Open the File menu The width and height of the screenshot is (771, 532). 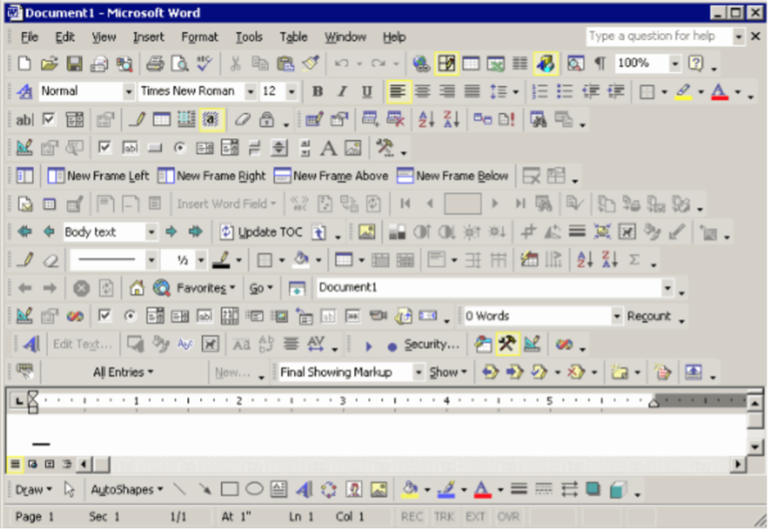coord(30,38)
